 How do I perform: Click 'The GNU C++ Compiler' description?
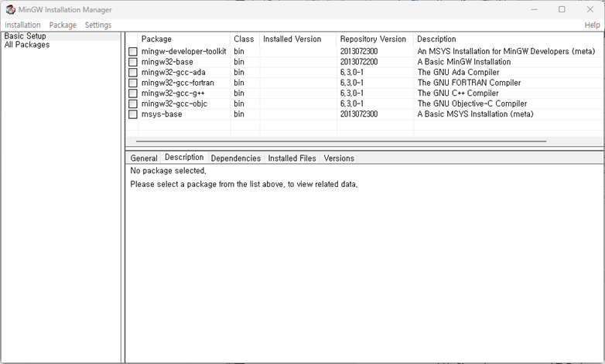(x=458, y=93)
